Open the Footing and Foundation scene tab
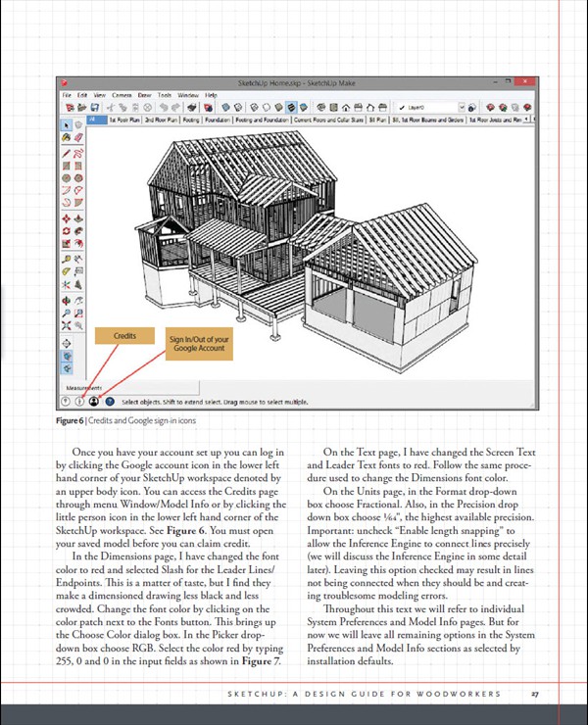The image size is (588, 725). pos(262,120)
